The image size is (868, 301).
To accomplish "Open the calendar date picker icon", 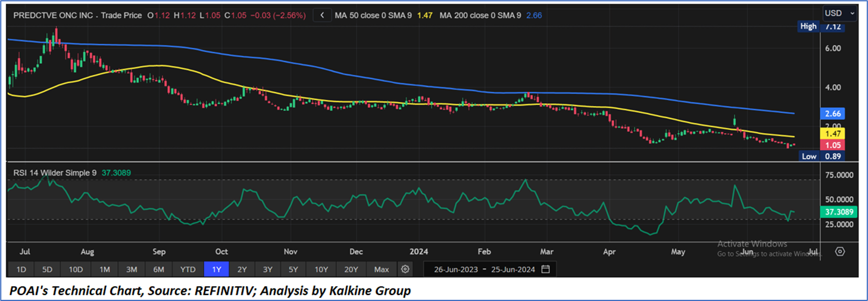I will [x=545, y=269].
